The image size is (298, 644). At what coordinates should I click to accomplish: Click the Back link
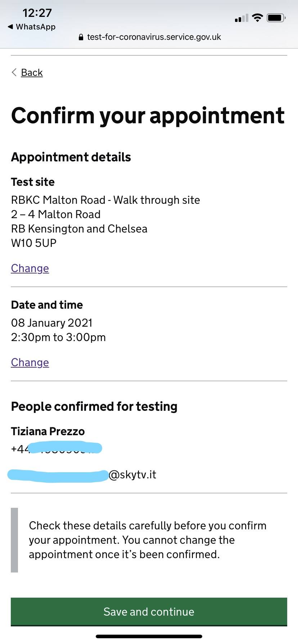point(32,73)
